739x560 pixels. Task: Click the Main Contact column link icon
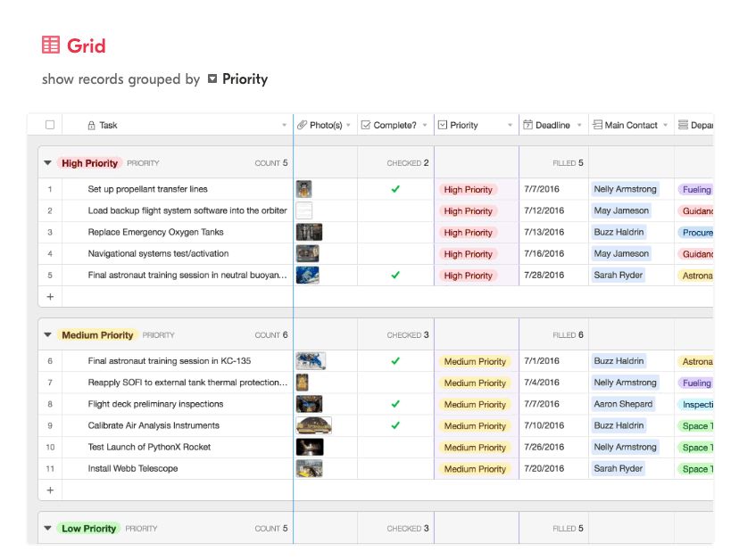click(597, 126)
